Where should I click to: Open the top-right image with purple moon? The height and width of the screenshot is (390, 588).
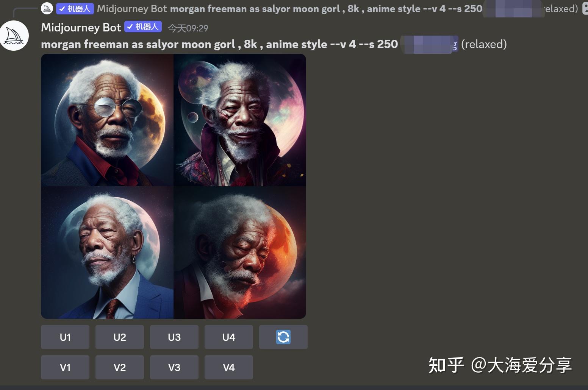coord(240,120)
